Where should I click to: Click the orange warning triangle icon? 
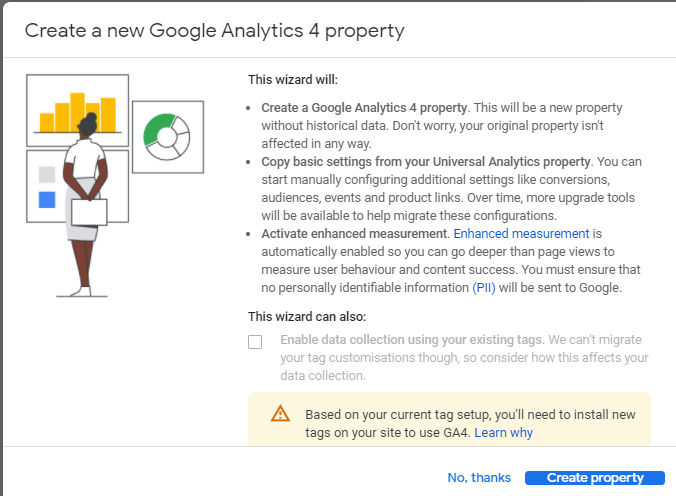click(280, 413)
